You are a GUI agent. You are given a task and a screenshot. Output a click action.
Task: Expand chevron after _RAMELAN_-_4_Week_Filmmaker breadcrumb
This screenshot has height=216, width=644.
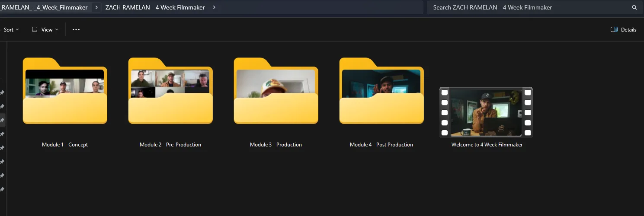pyautogui.click(x=96, y=7)
